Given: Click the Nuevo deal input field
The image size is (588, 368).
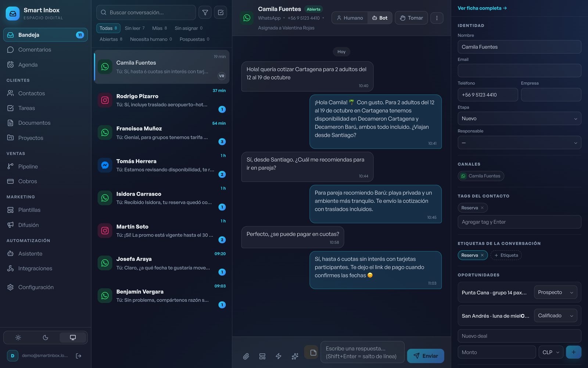Looking at the screenshot, I should coord(519,336).
